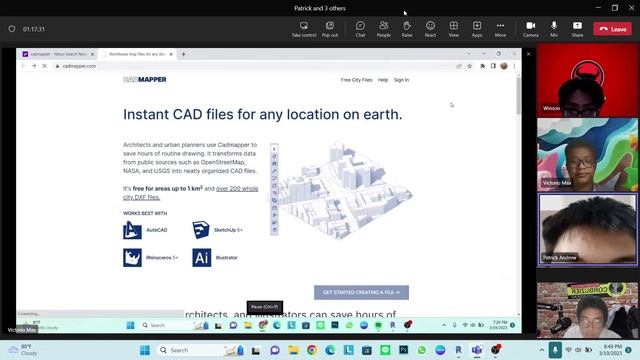Open the Apps panel in Teams

coord(477,29)
